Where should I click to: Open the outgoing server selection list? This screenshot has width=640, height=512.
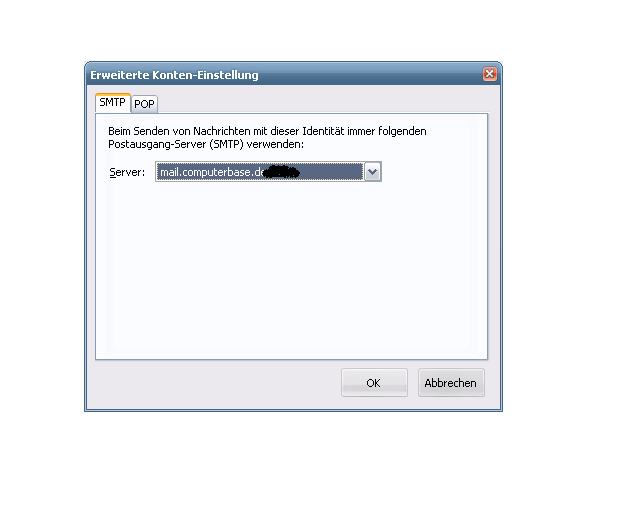pos(373,172)
